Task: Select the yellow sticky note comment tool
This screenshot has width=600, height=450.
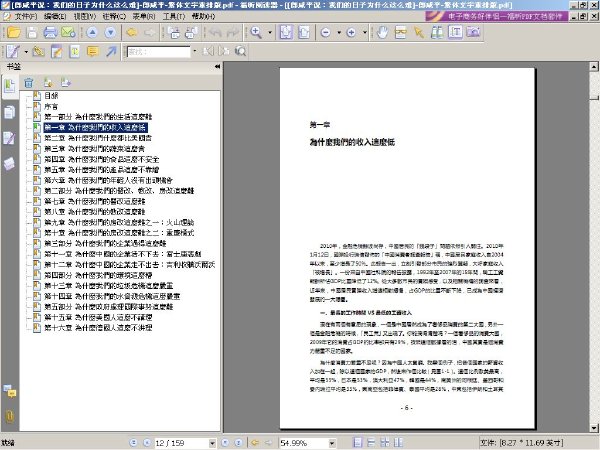Action: 93,51
